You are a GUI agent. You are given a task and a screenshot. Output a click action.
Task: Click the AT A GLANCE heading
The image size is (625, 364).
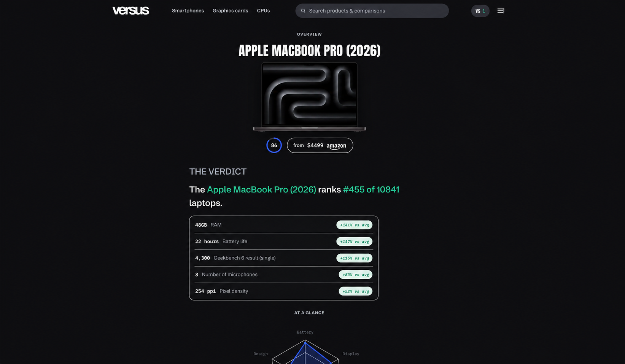[x=309, y=313]
